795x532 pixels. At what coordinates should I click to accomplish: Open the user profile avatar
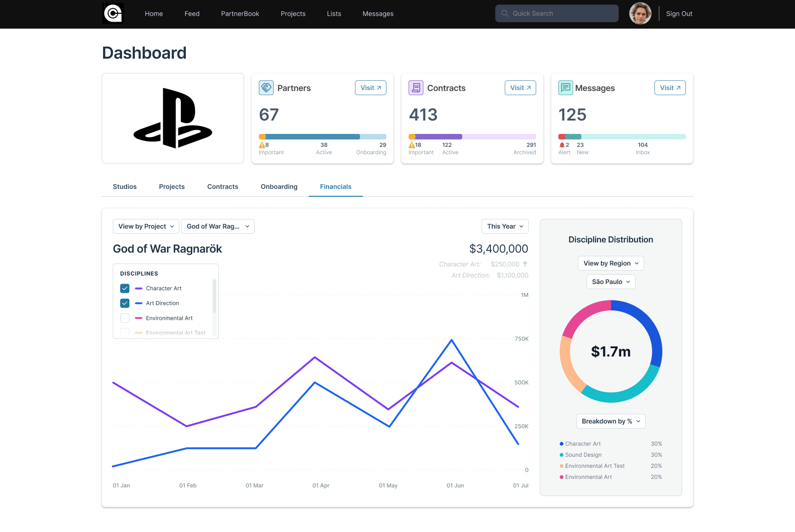pos(640,13)
